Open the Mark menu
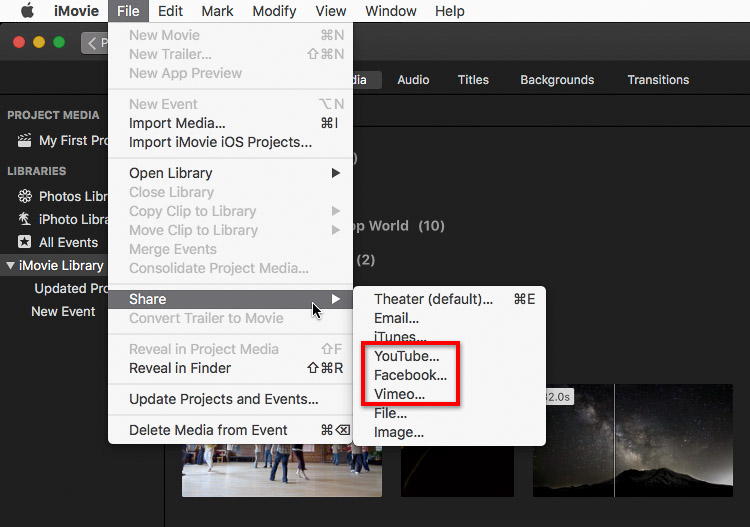This screenshot has height=527, width=750. [x=217, y=11]
